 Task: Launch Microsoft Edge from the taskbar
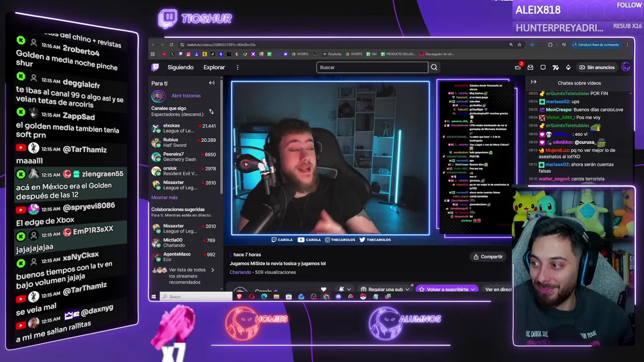point(264,297)
